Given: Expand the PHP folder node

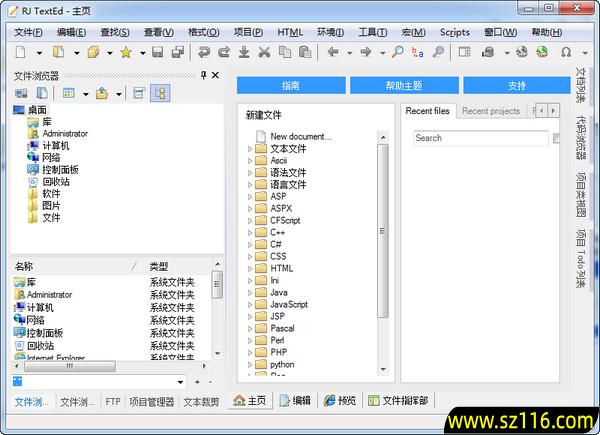Looking at the screenshot, I should (249, 352).
